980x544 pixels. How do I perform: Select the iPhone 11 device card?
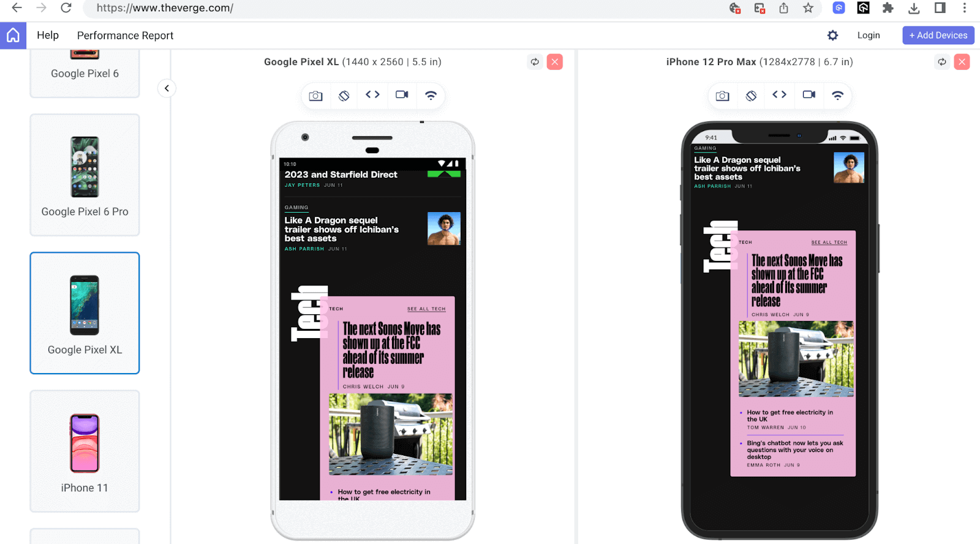click(85, 451)
